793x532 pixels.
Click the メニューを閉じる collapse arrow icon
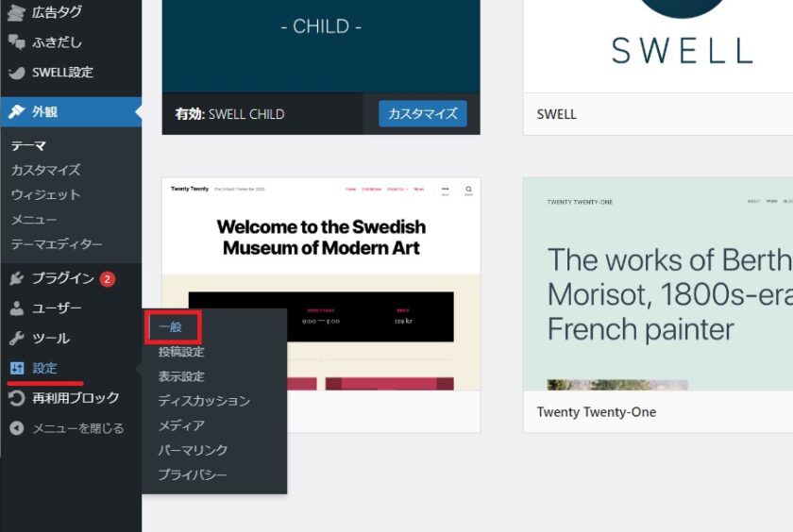tap(17, 428)
